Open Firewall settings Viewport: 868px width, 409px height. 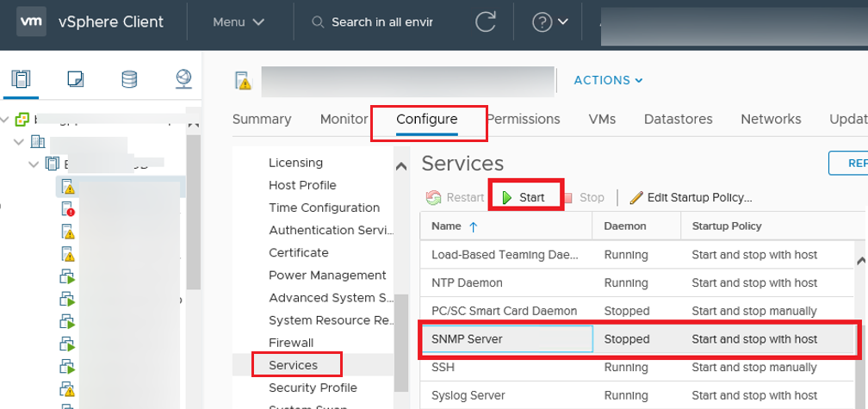tap(291, 343)
